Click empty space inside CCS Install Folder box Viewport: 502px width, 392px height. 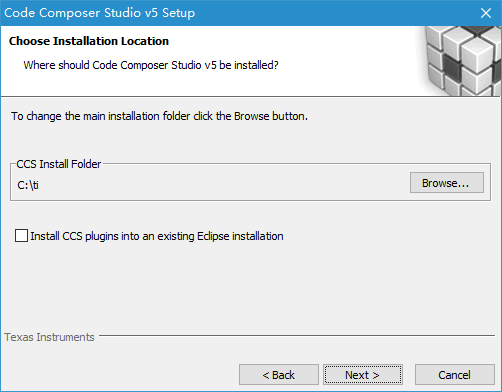pos(223,185)
